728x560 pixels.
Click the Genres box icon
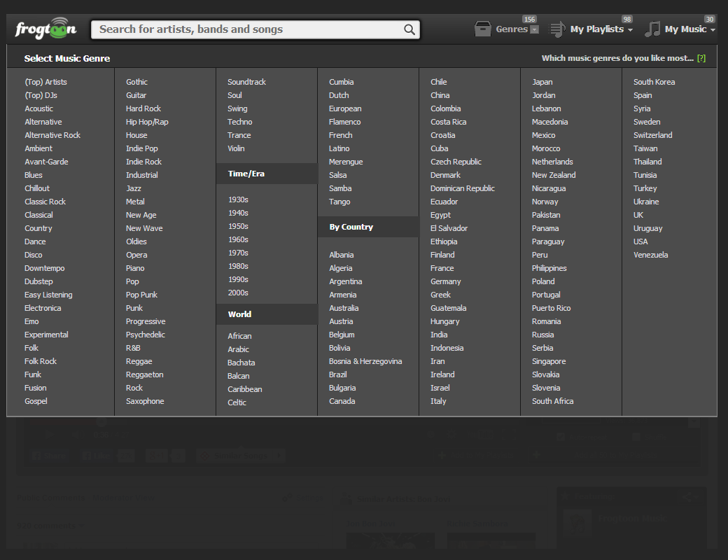pyautogui.click(x=483, y=29)
